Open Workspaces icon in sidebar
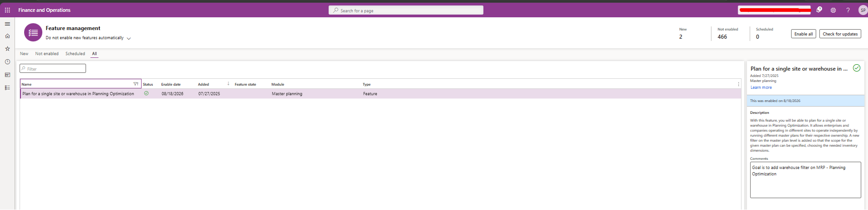The height and width of the screenshot is (210, 868). point(7,75)
